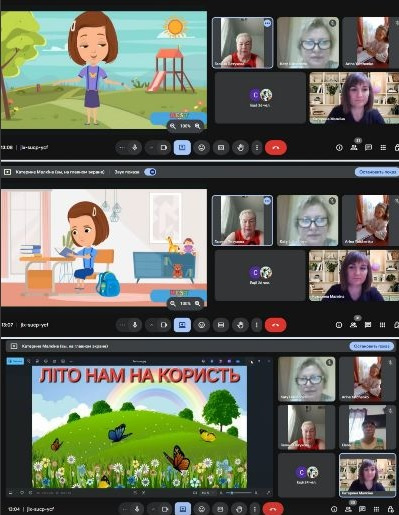The image size is (399, 515).
Task: Click raise hand icon in 13:08 call toolbar
Action: point(240,148)
